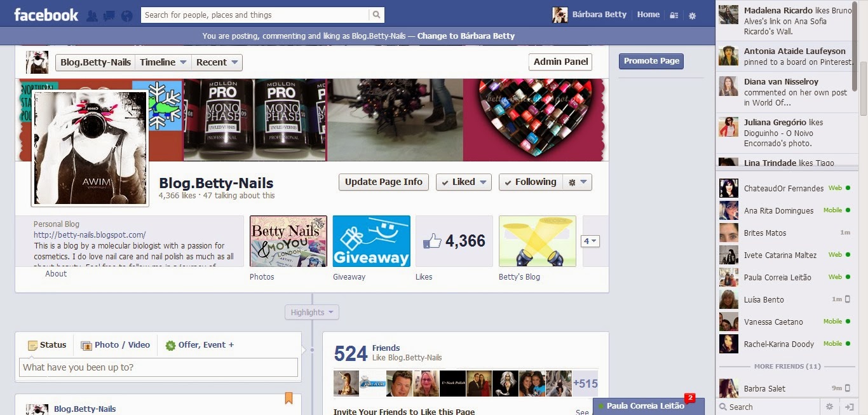Click the About link
Viewport: 868px width, 415px height.
[56, 273]
